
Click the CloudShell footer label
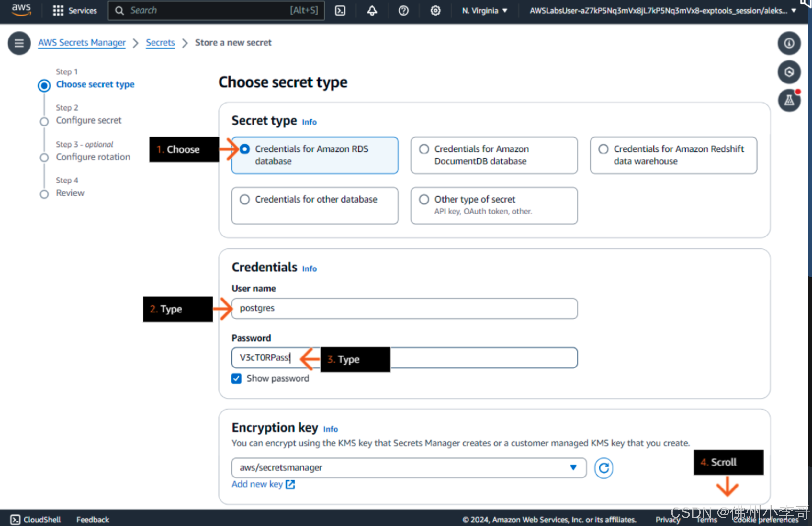(x=42, y=520)
